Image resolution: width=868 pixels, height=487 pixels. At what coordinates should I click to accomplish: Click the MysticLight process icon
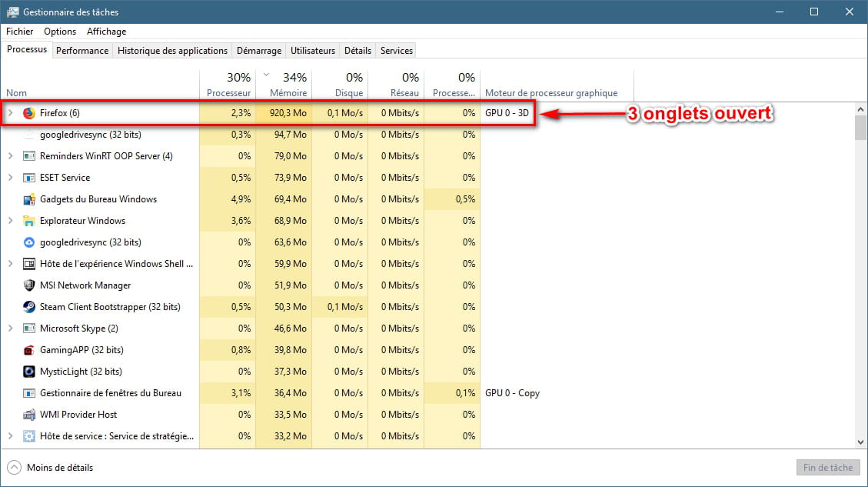28,372
